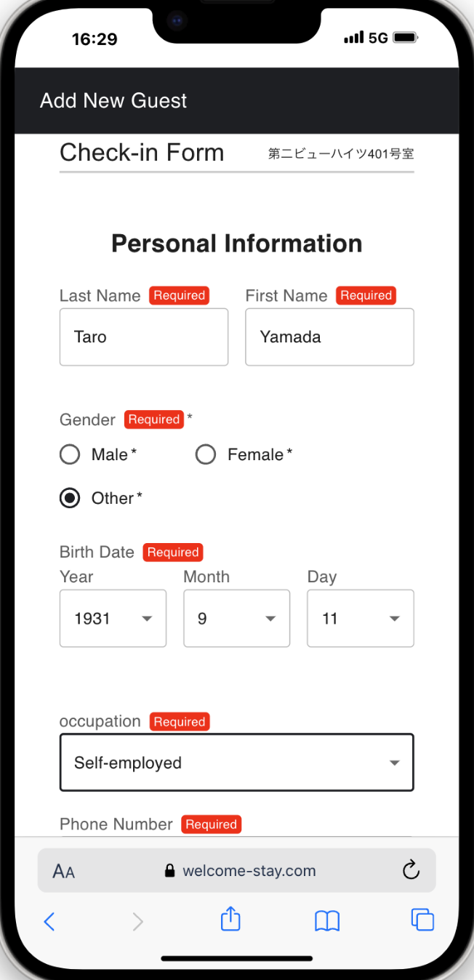Open the birth Day dropdown

pos(361,619)
